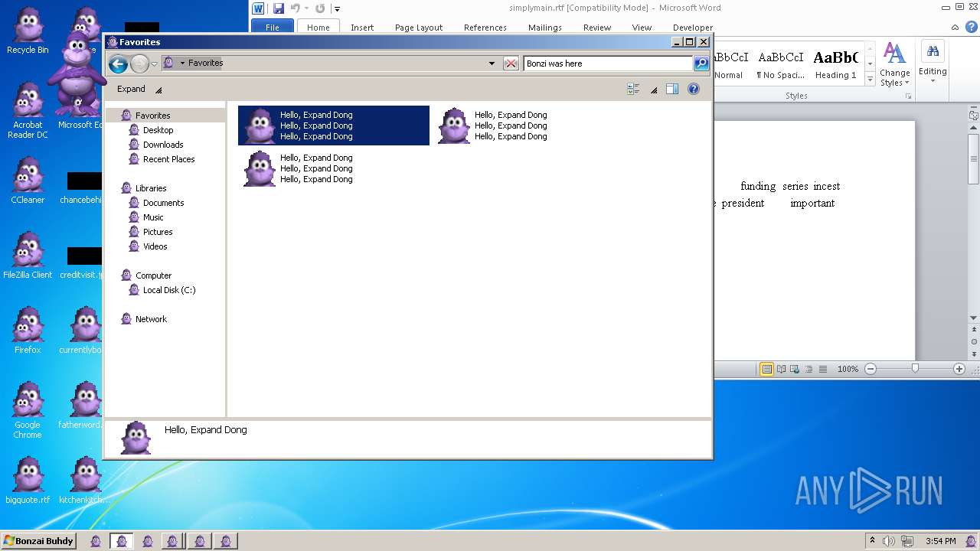Screen dimensions: 980x551
Task: Open Explorer help question mark icon
Action: 694,89
